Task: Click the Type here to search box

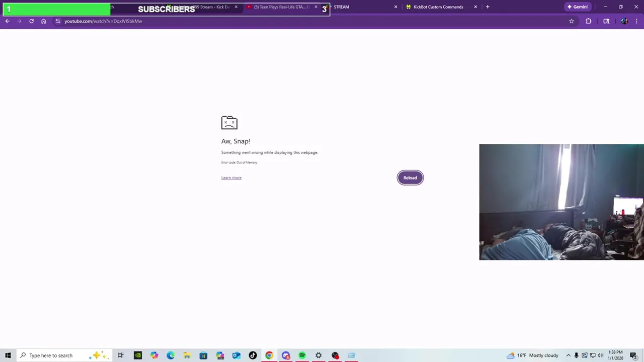Action: pyautogui.click(x=63, y=355)
